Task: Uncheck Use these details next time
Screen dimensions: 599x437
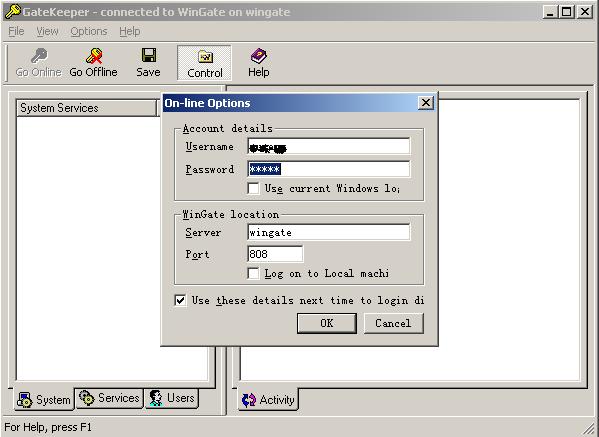Action: tap(180, 300)
